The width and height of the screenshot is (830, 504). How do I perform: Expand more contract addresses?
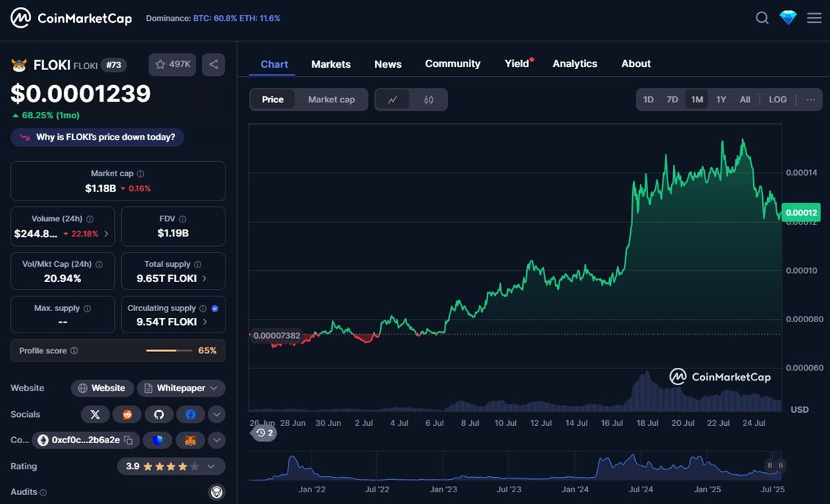tap(216, 440)
